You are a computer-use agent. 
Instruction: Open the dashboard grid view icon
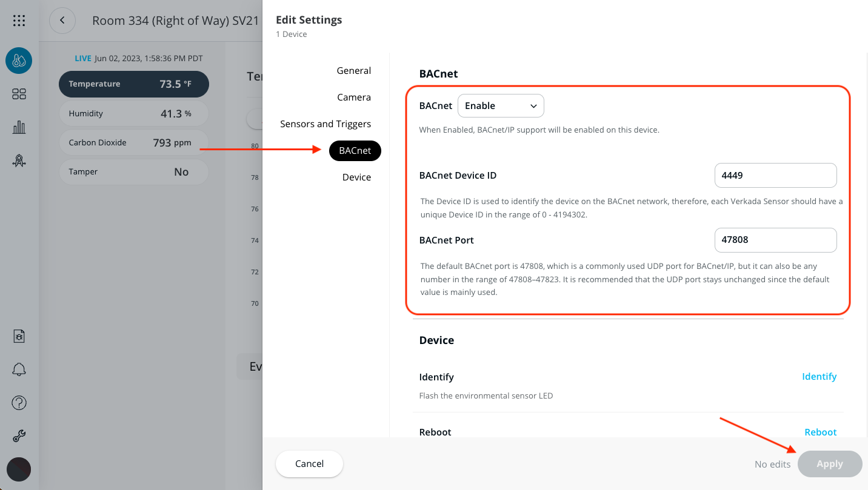(19, 94)
